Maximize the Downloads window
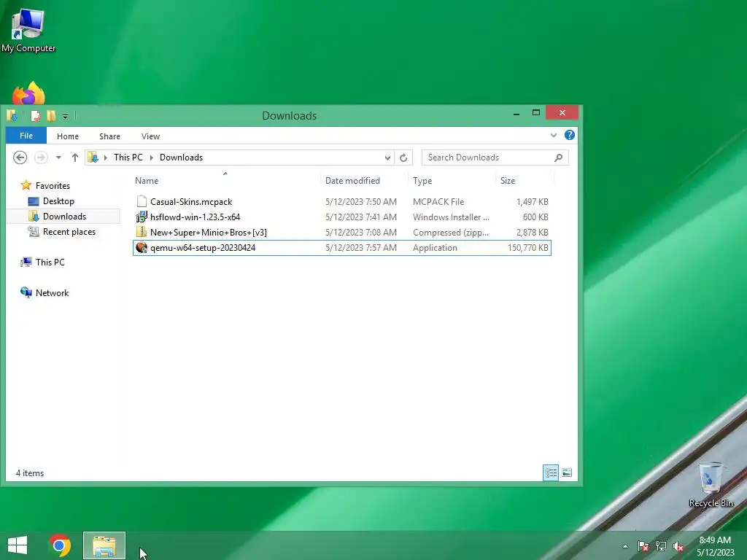Viewport: 747px width, 560px height. click(x=536, y=112)
